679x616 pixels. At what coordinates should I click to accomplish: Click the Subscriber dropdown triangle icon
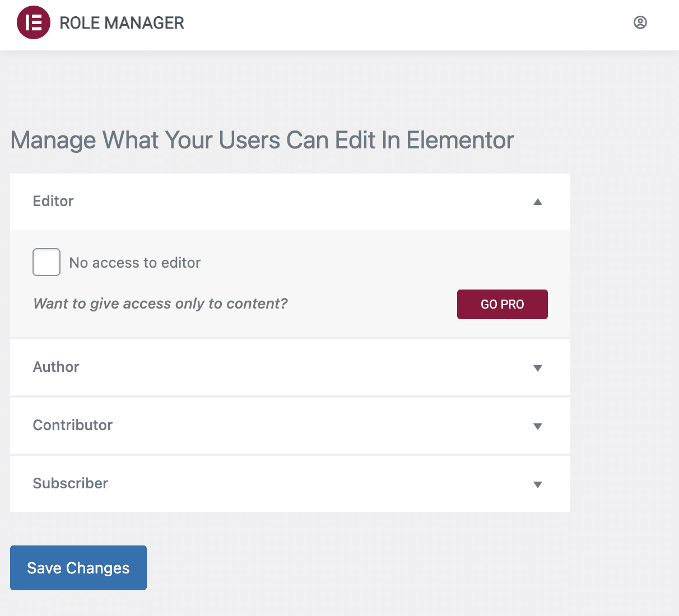tap(538, 484)
